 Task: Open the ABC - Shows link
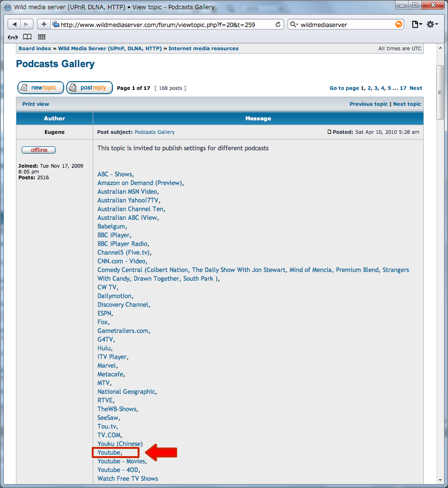[115, 174]
